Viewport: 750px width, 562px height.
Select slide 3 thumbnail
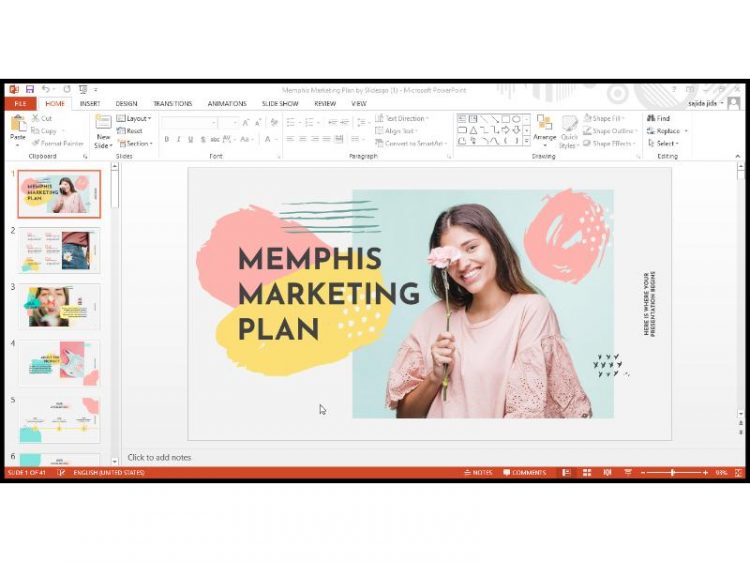[59, 307]
